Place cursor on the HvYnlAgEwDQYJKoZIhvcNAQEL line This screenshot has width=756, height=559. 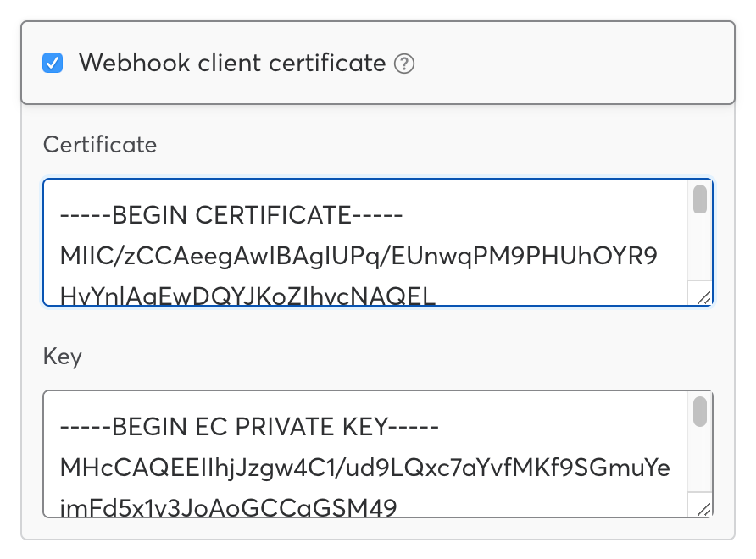[x=247, y=296]
